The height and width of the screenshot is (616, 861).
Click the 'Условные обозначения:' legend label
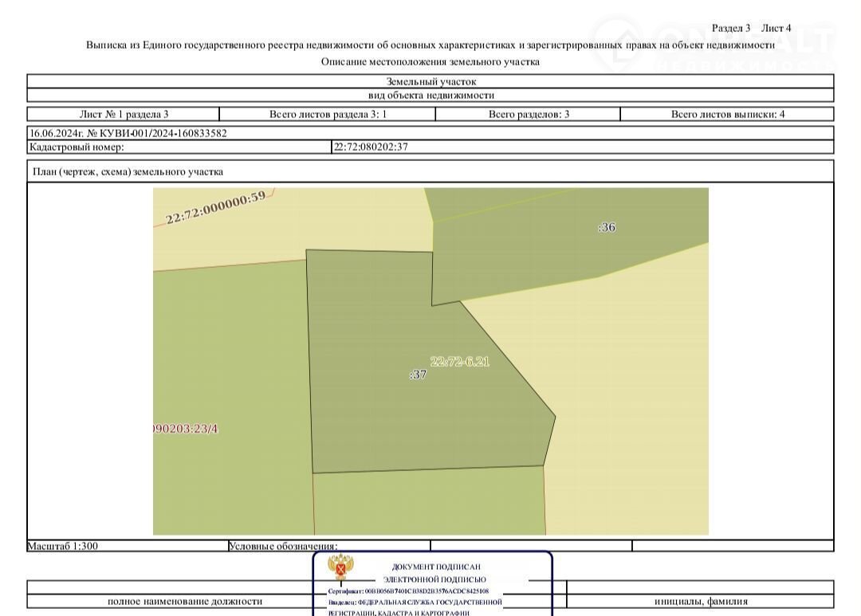[x=283, y=546]
